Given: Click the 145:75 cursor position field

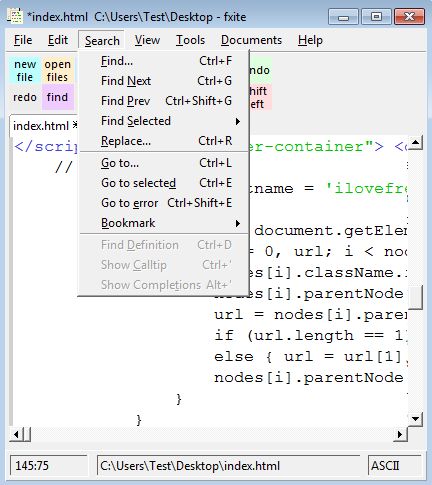Looking at the screenshot, I should (49, 465).
